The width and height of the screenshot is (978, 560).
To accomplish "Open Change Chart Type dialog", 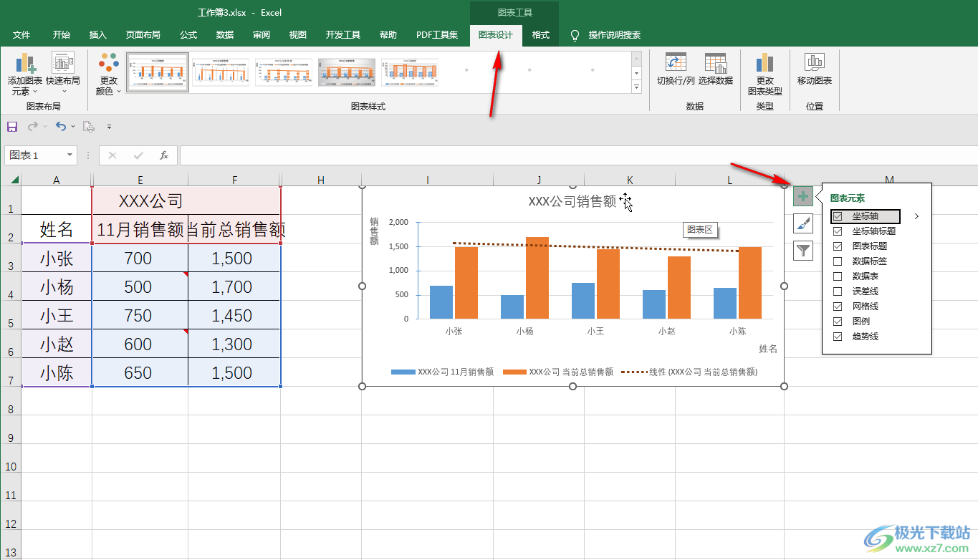I will (x=765, y=74).
